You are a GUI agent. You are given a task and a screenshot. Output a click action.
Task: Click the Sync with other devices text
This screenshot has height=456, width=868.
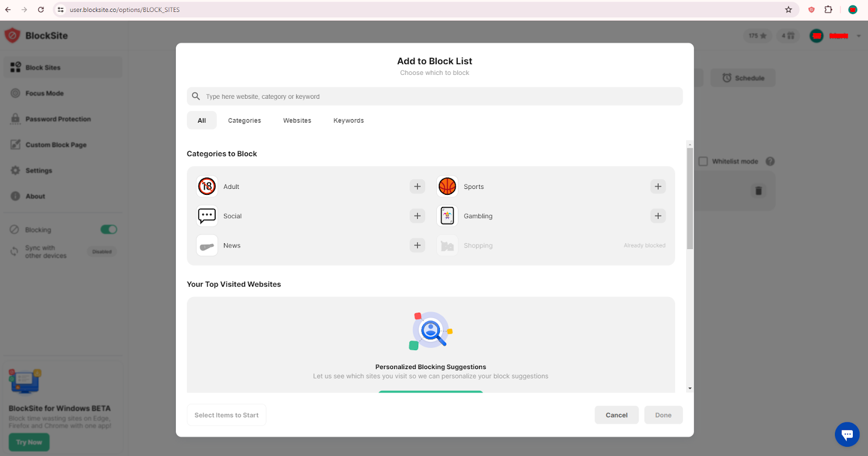[x=46, y=252]
